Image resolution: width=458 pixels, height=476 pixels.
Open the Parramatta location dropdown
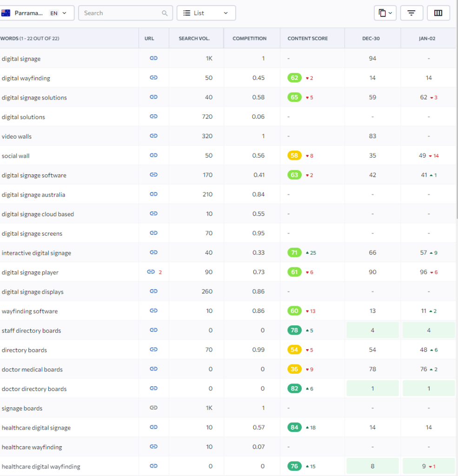tap(36, 13)
